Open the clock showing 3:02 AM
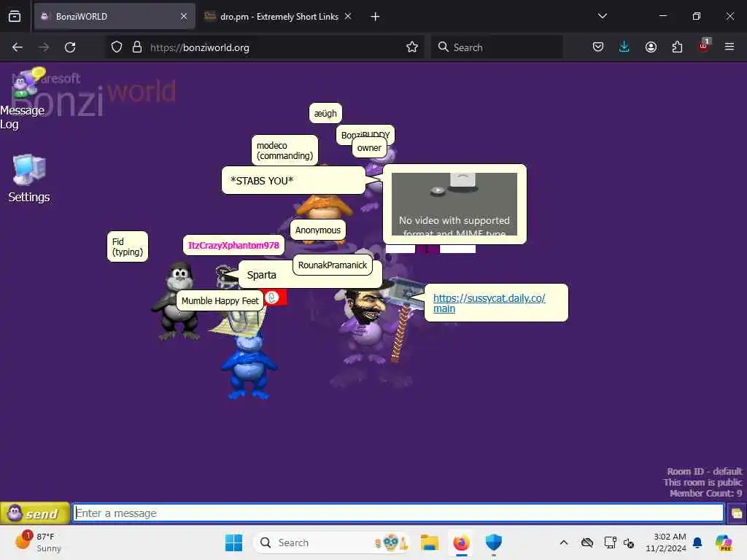Viewport: 747px width, 560px height. tap(665, 542)
